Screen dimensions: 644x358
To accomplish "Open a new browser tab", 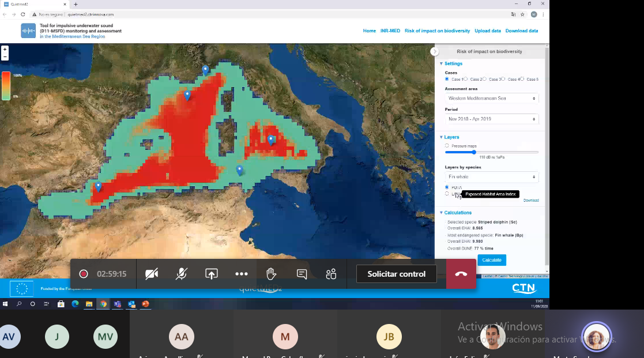I will point(76,4).
